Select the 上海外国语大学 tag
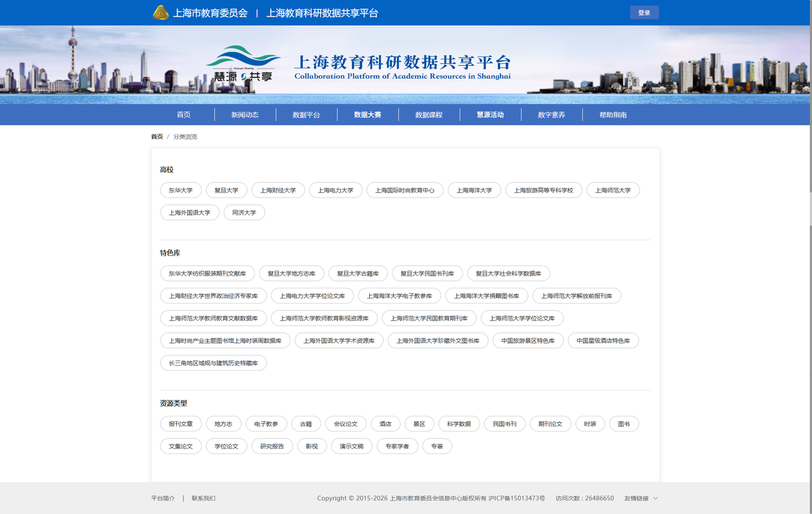This screenshot has width=812, height=514. pyautogui.click(x=190, y=212)
